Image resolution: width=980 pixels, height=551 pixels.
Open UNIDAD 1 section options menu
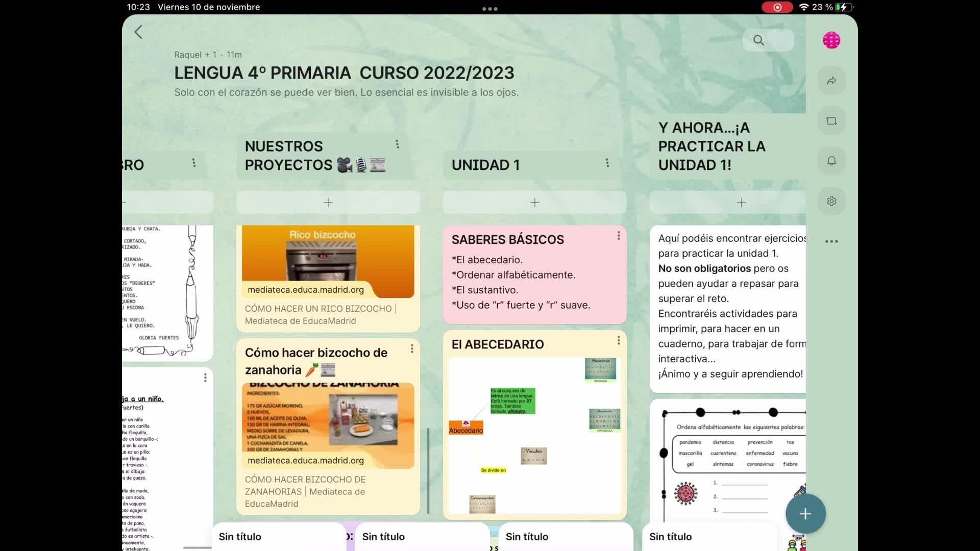click(607, 163)
